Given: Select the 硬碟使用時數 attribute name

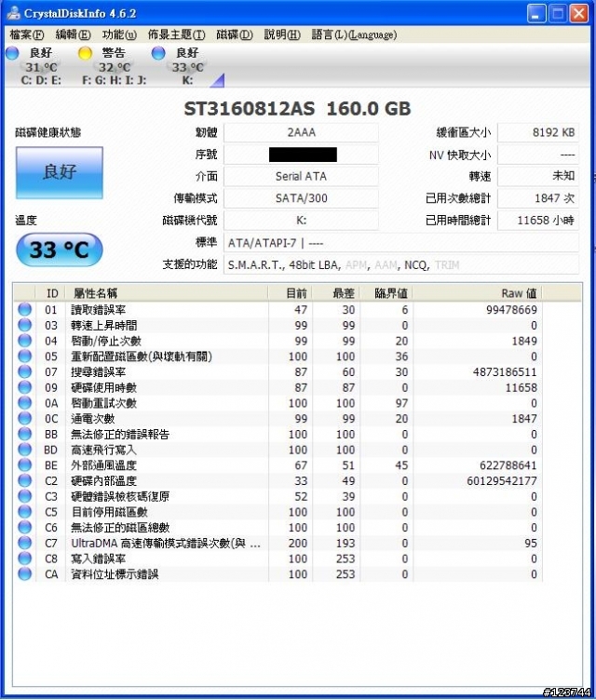Looking at the screenshot, I should click(103, 387).
